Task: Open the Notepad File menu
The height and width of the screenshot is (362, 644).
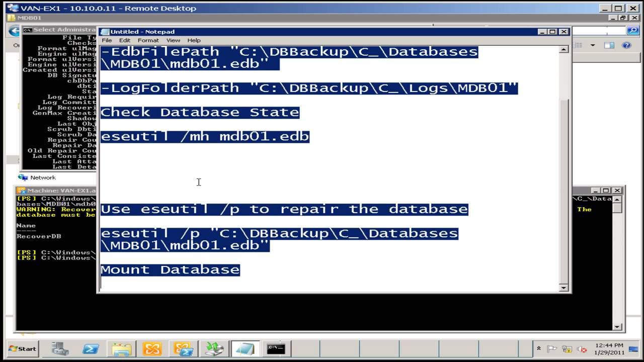Action: [x=107, y=40]
